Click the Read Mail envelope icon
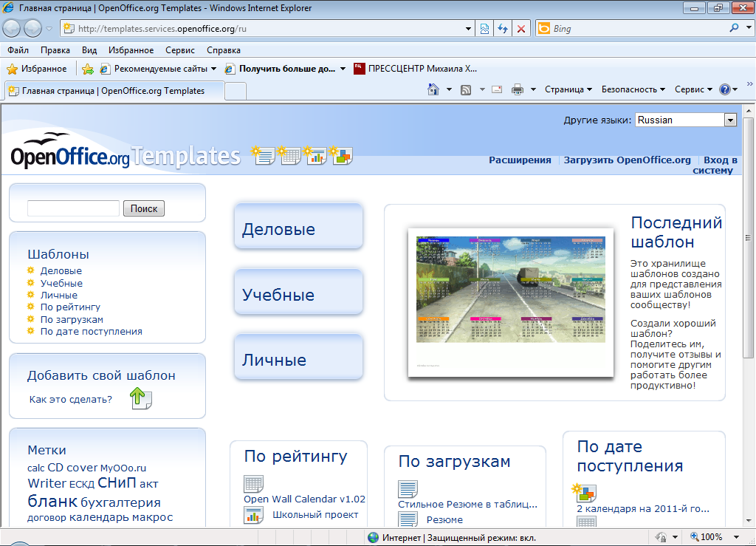 497,89
